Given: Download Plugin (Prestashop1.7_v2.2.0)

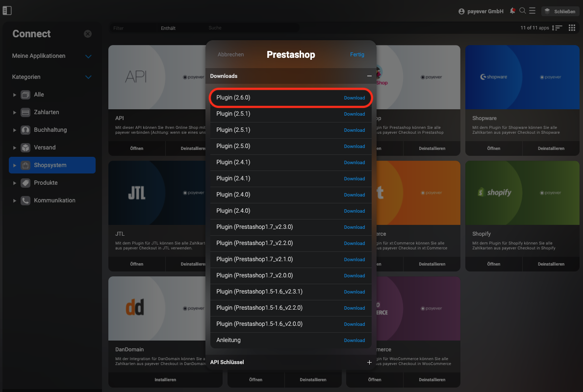Looking at the screenshot, I should point(355,244).
